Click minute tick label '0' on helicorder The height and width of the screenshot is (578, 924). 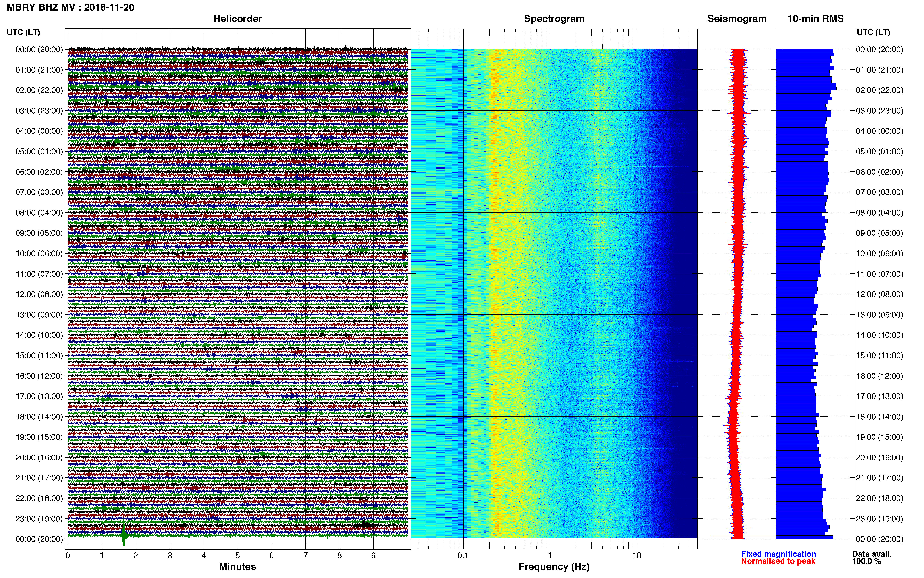tap(68, 555)
